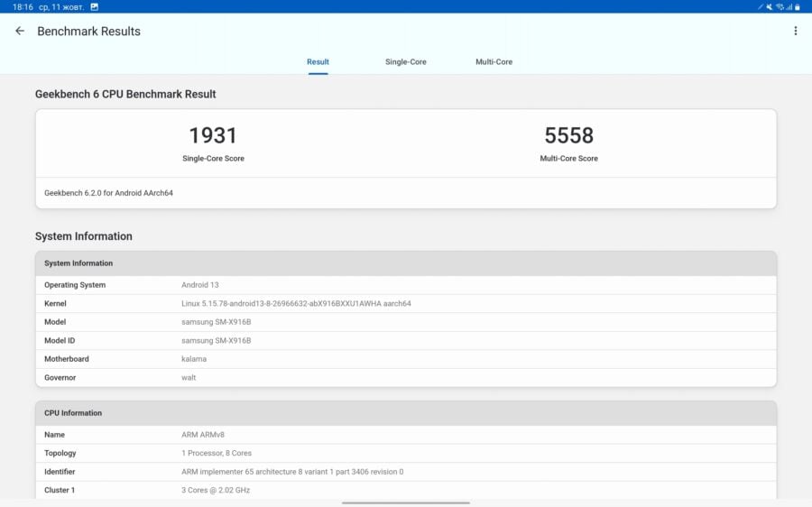Image resolution: width=812 pixels, height=507 pixels.
Task: Switch to the Single-Core tab
Action: point(405,61)
